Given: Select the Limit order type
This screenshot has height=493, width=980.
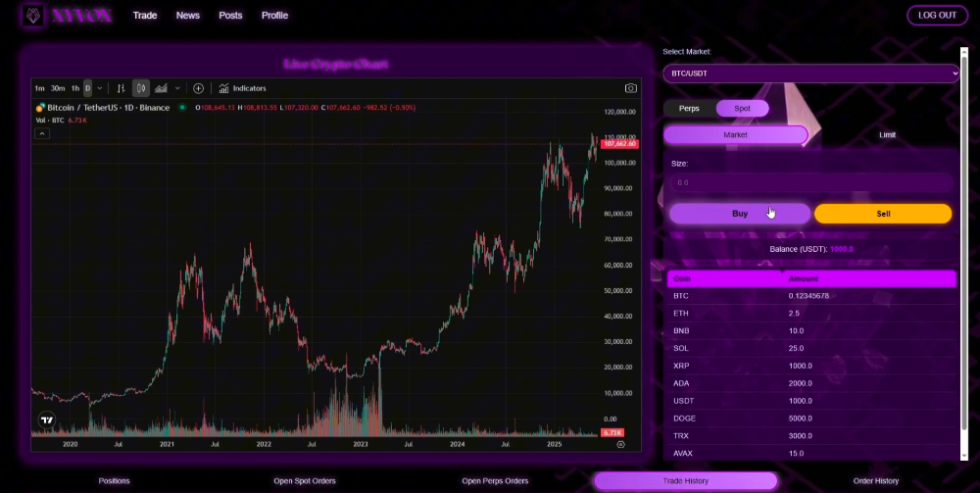Looking at the screenshot, I should click(x=887, y=134).
